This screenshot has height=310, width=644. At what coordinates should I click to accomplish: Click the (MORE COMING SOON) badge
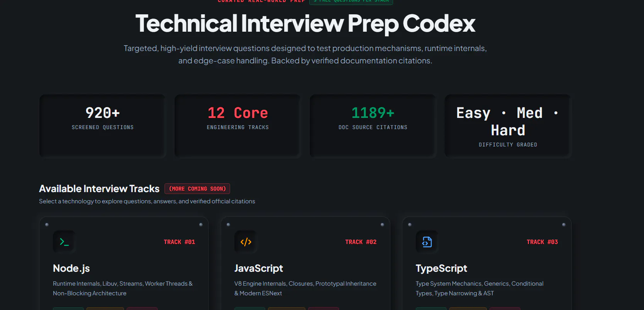[197, 189]
